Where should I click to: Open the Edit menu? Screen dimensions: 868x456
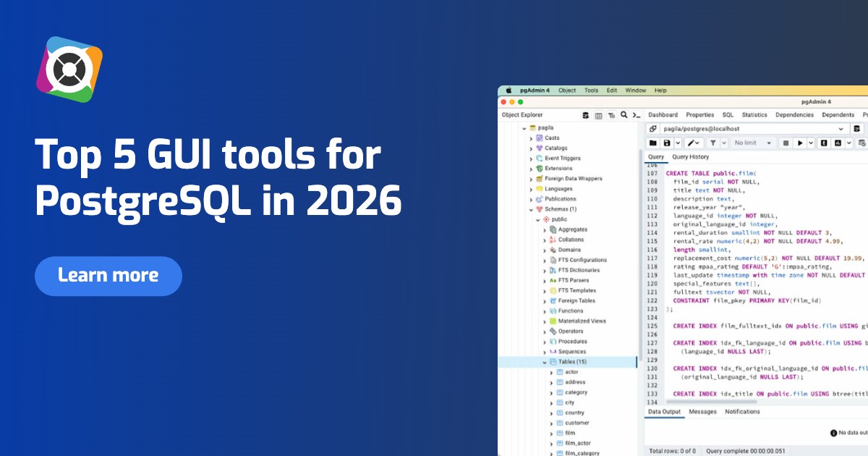[x=612, y=90]
